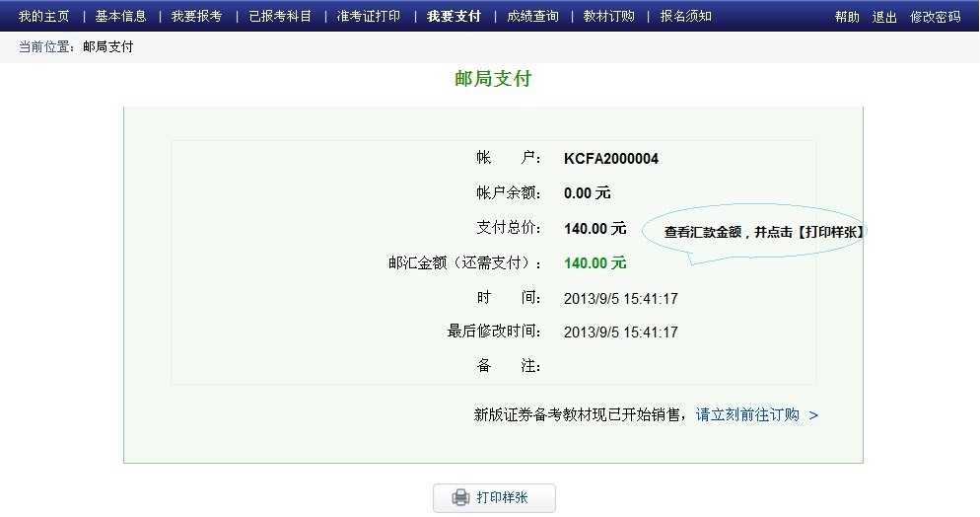Click the green 邮局支付 page heading

click(x=493, y=79)
